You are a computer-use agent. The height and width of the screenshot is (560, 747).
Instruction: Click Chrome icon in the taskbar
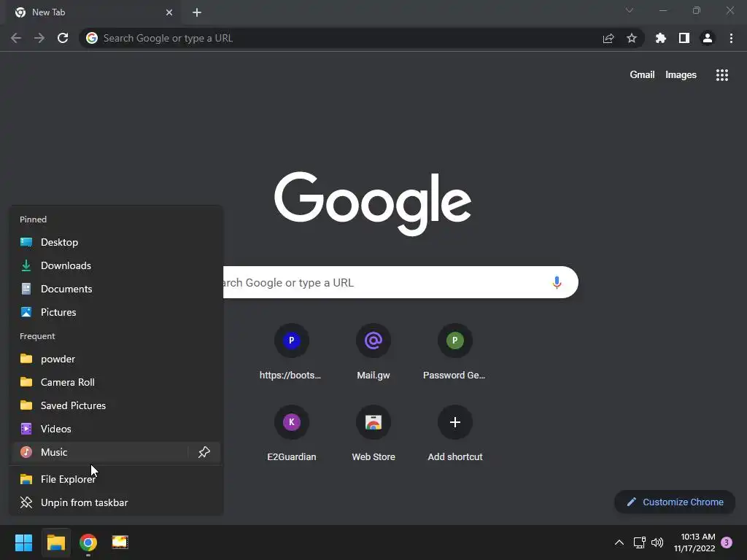coord(88,542)
